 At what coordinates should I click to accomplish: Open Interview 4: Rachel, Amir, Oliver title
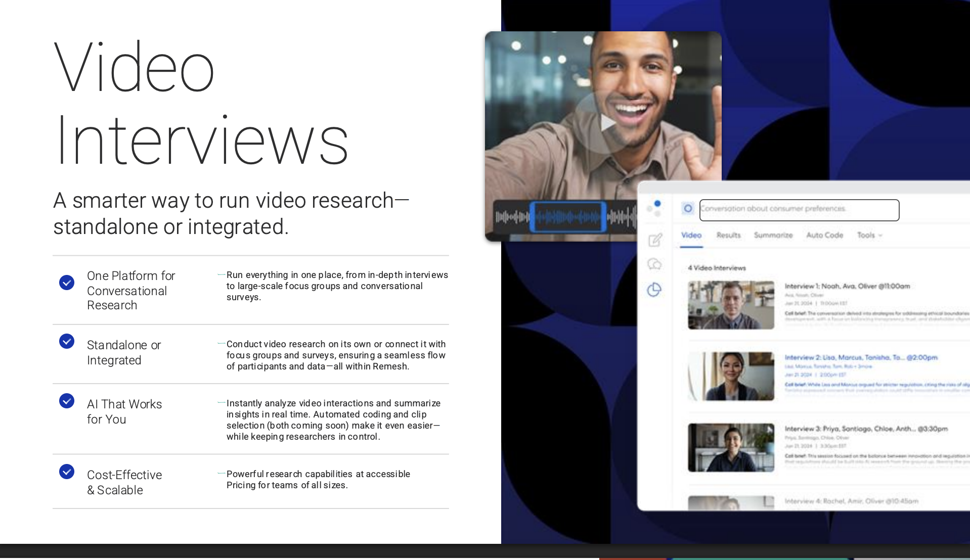pyautogui.click(x=851, y=501)
